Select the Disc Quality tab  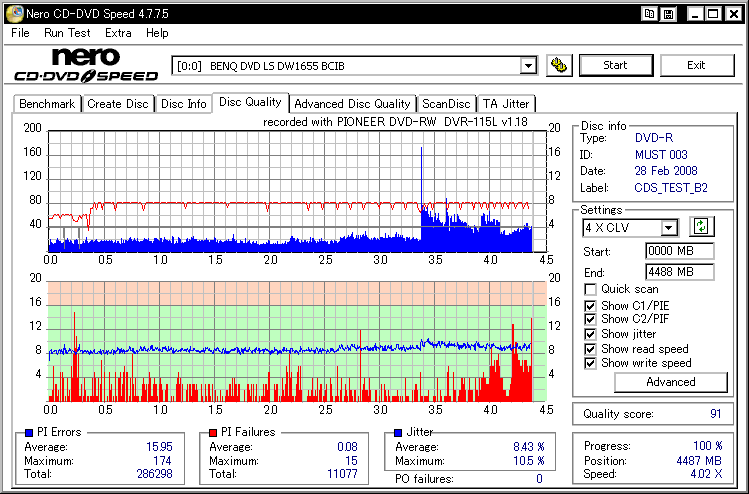click(x=250, y=102)
